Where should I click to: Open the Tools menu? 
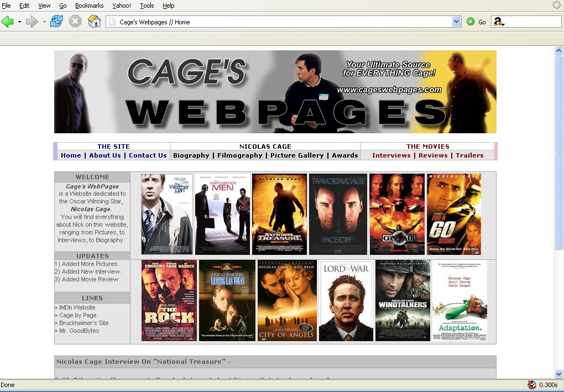[147, 6]
